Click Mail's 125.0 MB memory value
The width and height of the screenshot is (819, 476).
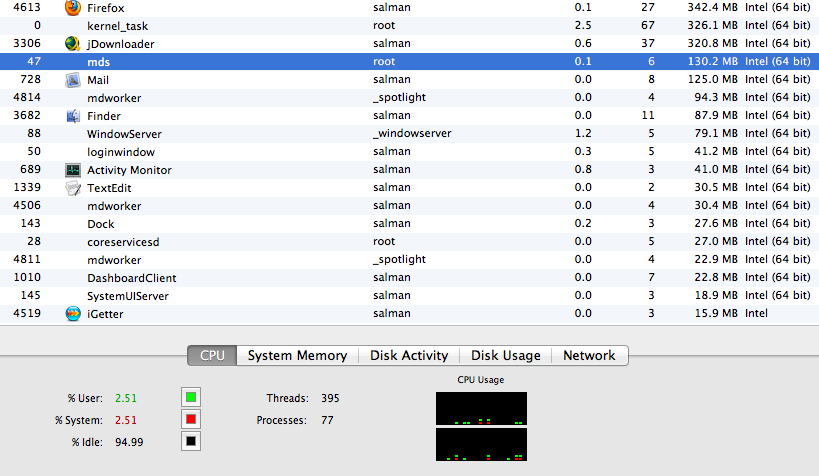[x=712, y=79]
